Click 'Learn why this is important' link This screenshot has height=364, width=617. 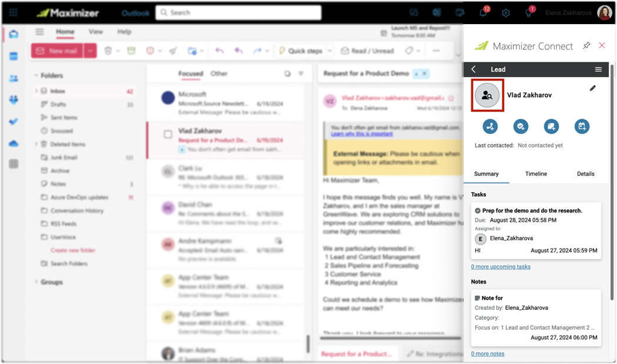(361, 134)
